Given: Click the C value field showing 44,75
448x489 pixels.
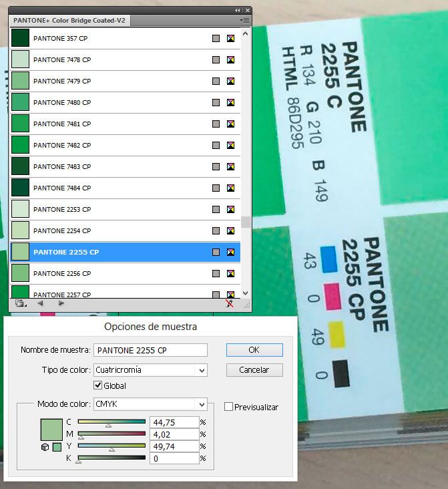Looking at the screenshot, I should [x=174, y=422].
